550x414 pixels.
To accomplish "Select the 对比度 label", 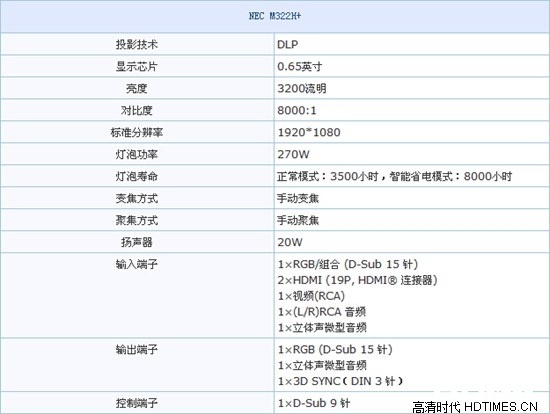I will pos(136,111).
